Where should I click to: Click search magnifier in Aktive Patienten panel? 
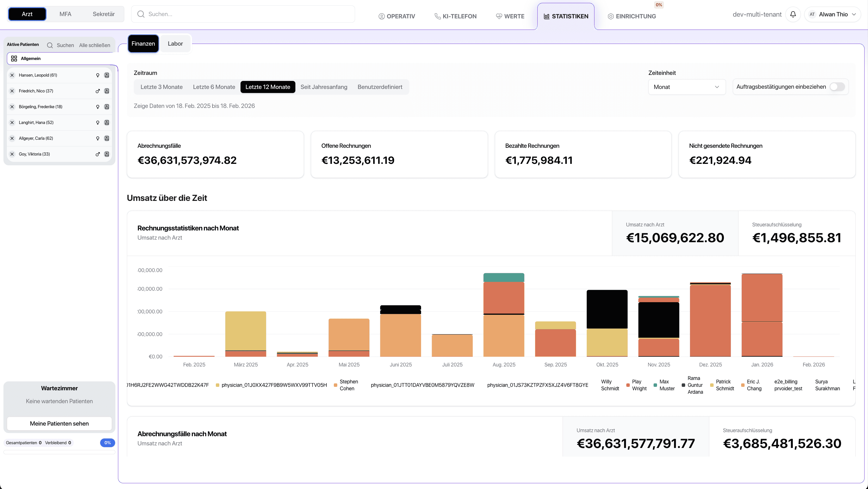(50, 45)
